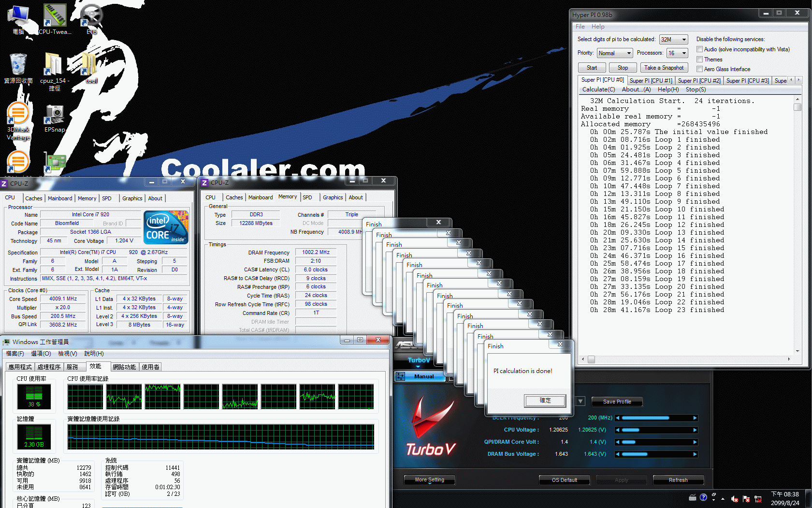Click the Task Manager title bar icon

click(7, 342)
